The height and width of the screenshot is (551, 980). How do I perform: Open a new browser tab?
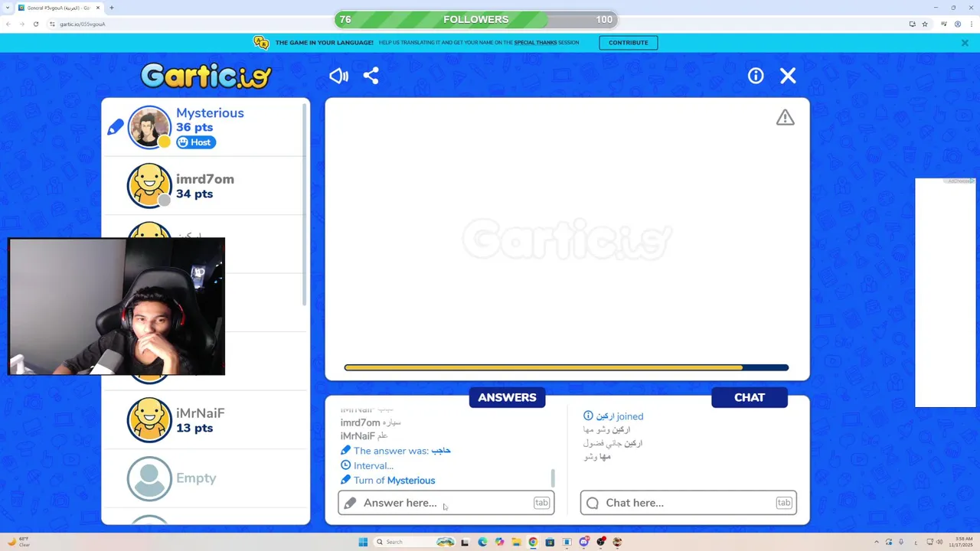pyautogui.click(x=112, y=8)
